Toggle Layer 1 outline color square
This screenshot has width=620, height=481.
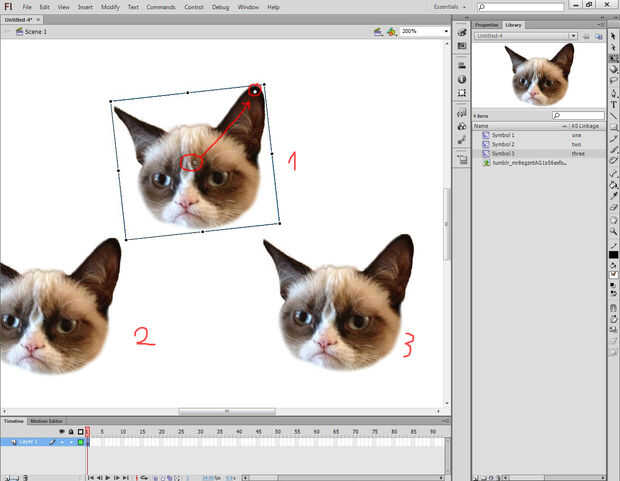click(x=81, y=442)
